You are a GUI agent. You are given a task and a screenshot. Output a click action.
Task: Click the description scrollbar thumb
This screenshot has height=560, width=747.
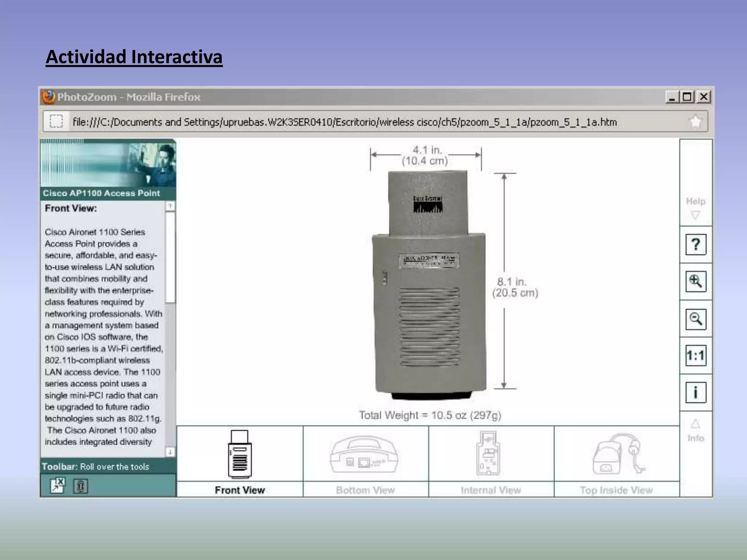pos(170,257)
